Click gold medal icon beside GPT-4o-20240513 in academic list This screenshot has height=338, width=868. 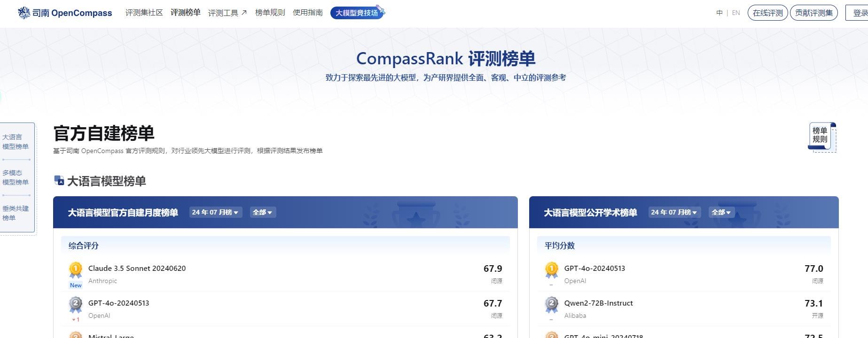pyautogui.click(x=552, y=269)
